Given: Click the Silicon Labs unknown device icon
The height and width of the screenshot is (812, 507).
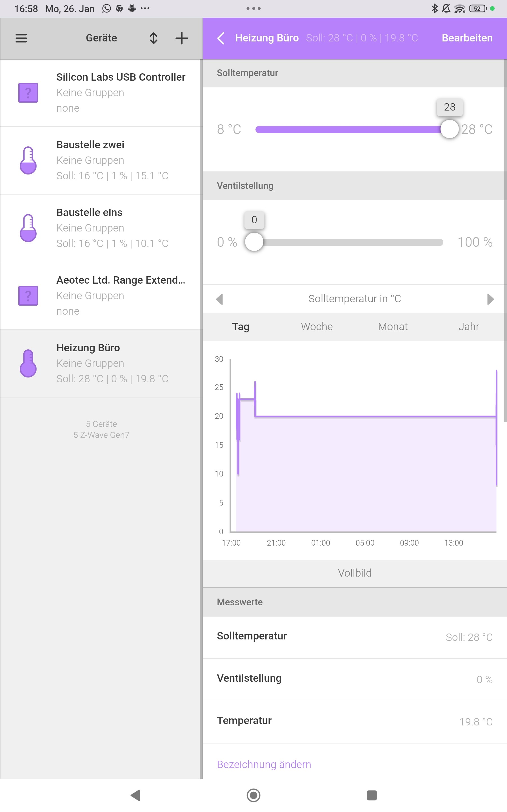Looking at the screenshot, I should coord(28,92).
